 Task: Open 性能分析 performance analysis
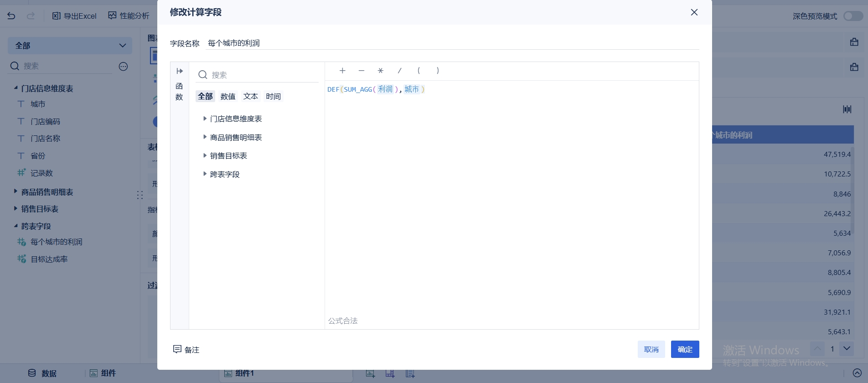(x=129, y=16)
